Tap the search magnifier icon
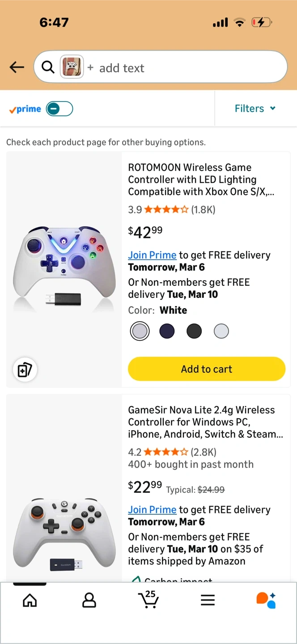 coord(47,68)
